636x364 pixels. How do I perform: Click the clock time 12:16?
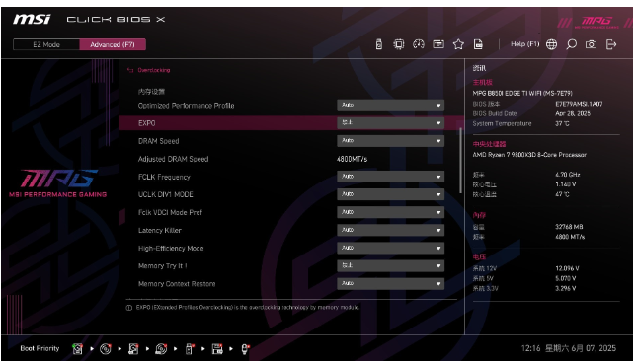[530, 348]
